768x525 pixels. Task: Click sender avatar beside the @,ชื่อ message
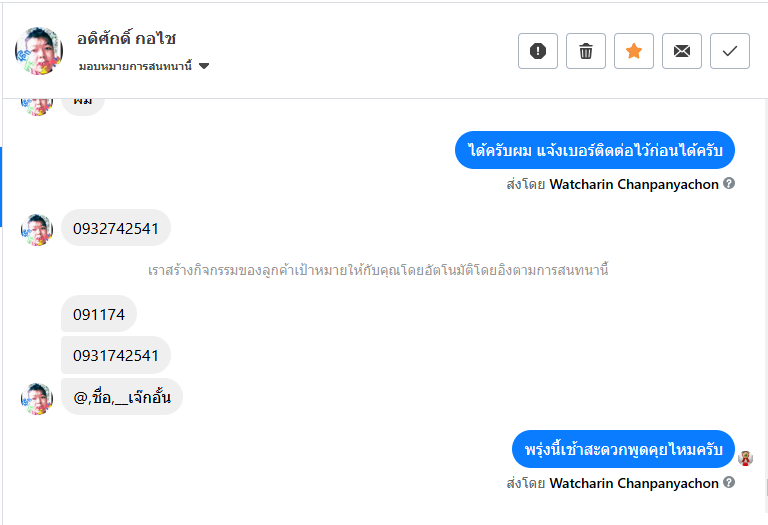[x=37, y=398]
